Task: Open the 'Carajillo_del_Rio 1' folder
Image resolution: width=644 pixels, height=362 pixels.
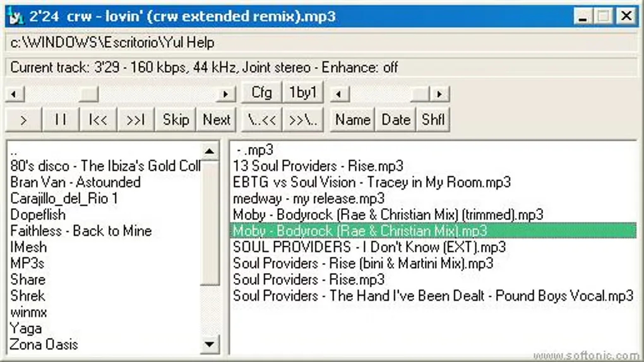Action: pos(64,199)
